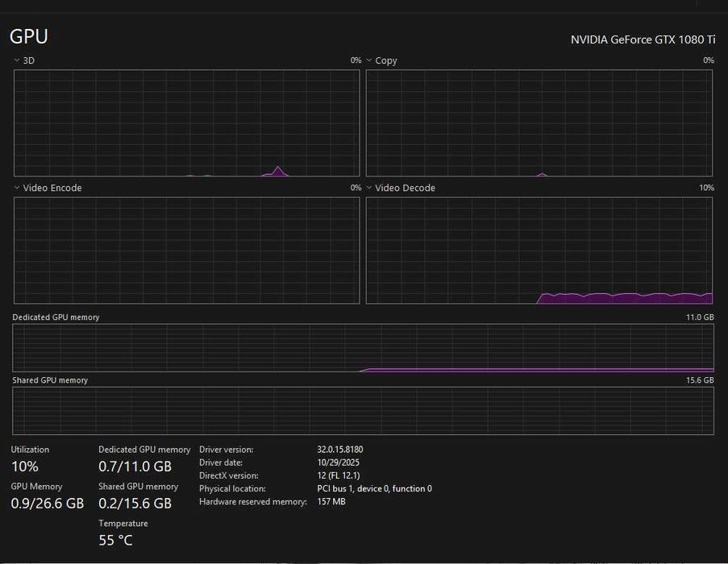The width and height of the screenshot is (728, 564).
Task: Click the driver version number 32.0.15.8180
Action: 340,450
